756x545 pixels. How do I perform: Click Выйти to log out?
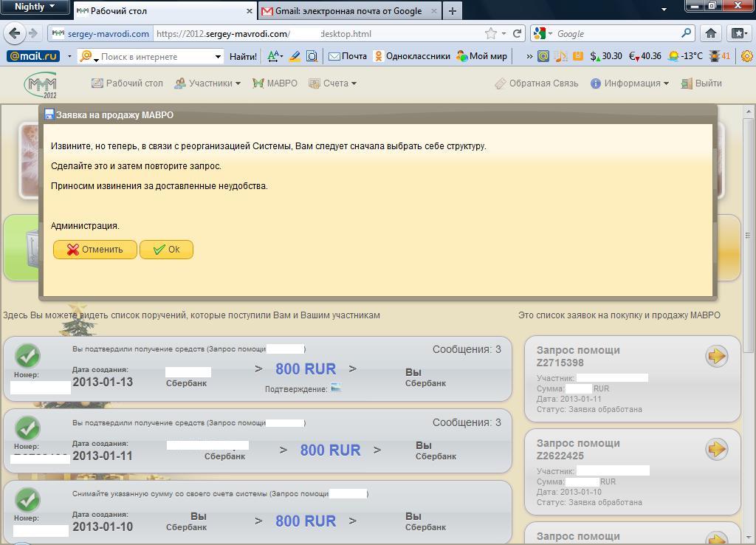701,83
